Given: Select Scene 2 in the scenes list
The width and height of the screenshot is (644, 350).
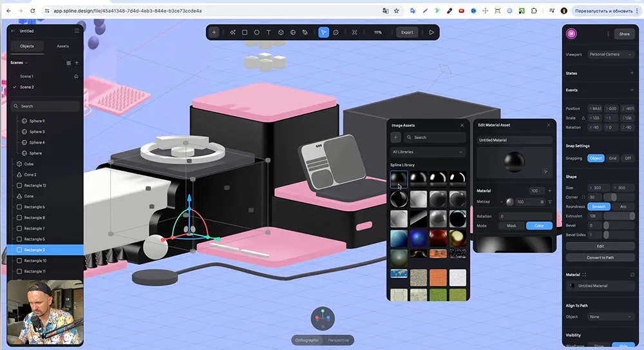Looking at the screenshot, I should tap(27, 87).
